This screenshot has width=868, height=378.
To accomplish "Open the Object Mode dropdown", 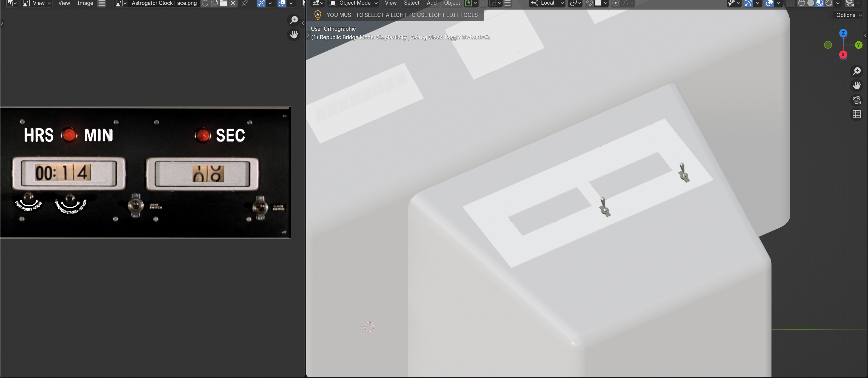I will point(353,3).
